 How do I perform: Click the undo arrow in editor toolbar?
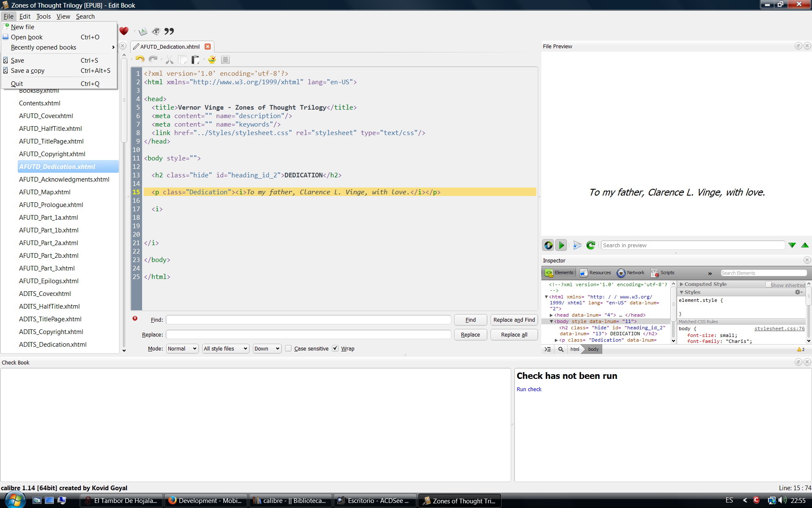tap(140, 60)
